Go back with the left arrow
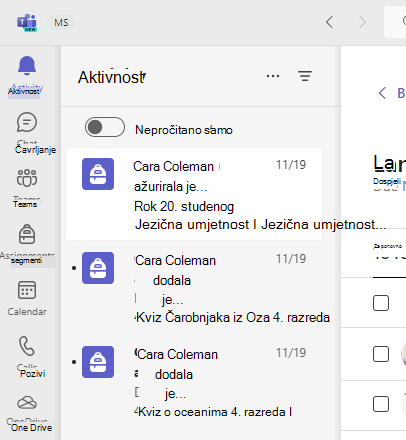 [329, 22]
